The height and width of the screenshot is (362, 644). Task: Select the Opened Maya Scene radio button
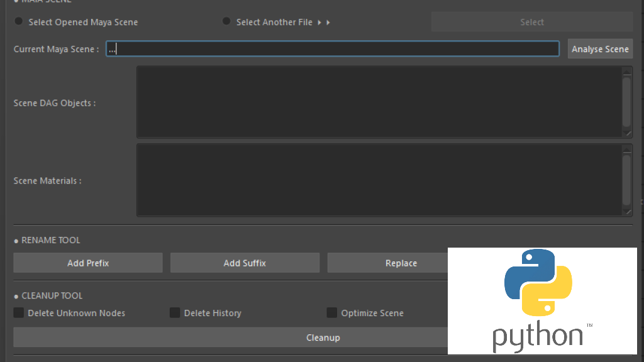18,21
